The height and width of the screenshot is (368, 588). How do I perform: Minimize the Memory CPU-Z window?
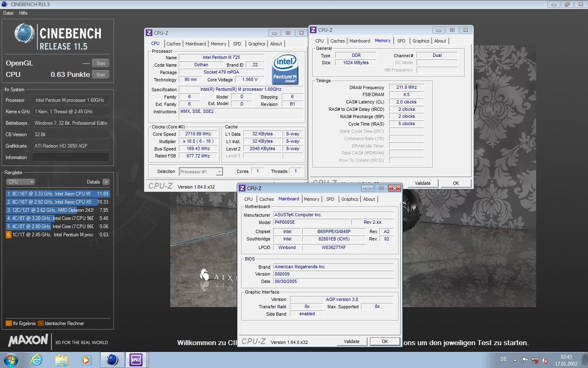(438, 30)
